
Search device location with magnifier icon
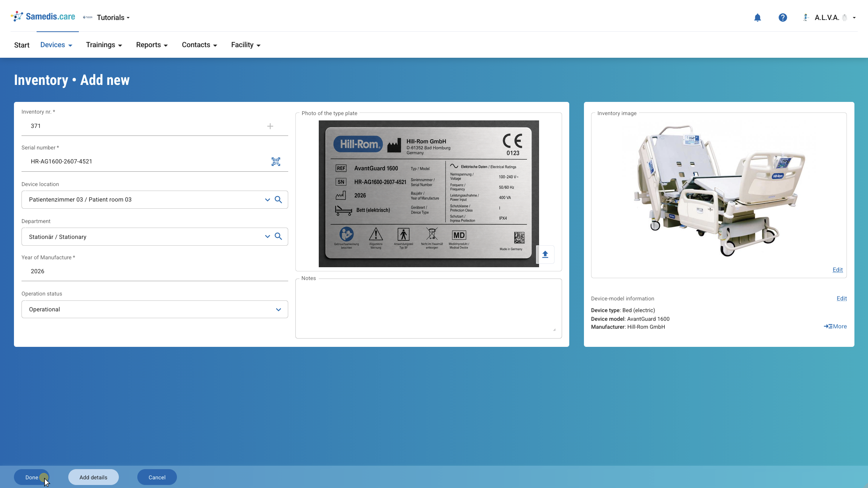coord(278,200)
